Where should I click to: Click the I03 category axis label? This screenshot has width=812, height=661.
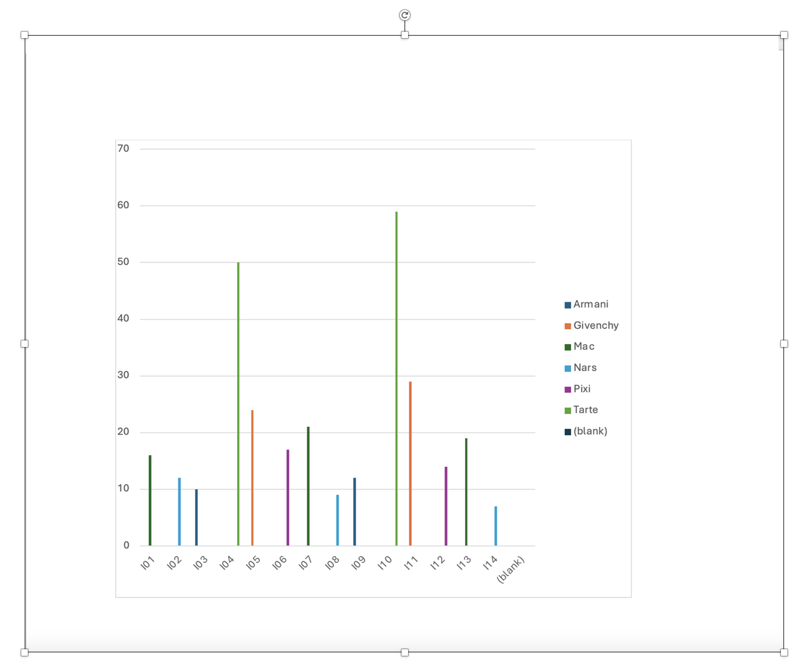(201, 563)
